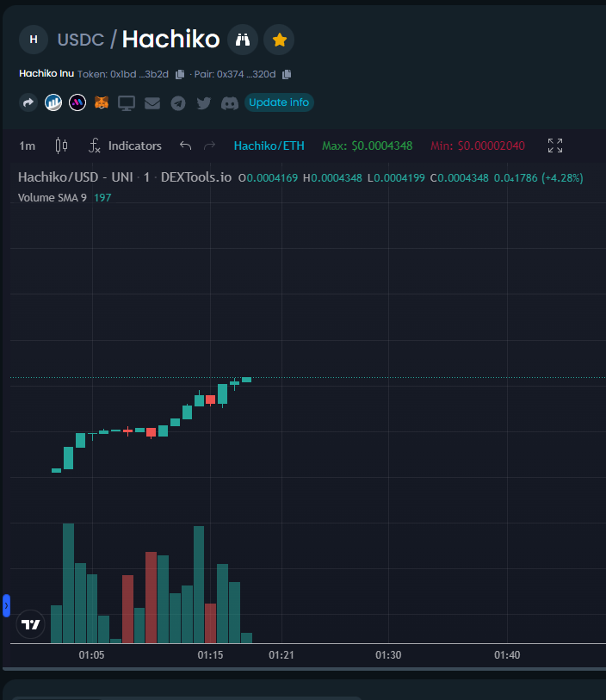The image size is (606, 700).
Task: Toggle the gold star favorite button
Action: point(279,40)
